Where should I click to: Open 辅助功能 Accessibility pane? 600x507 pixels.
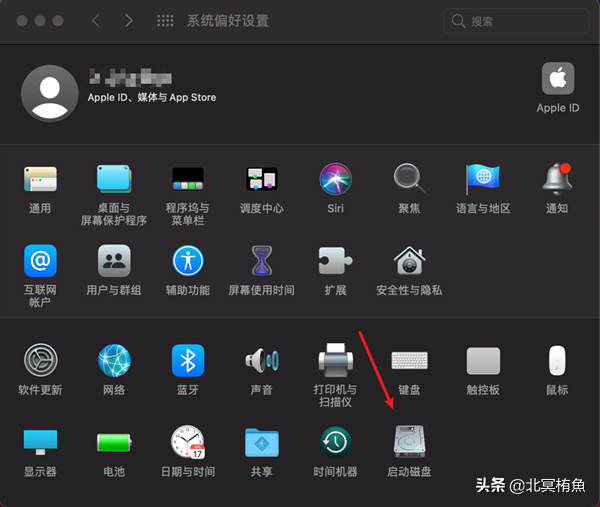pyautogui.click(x=188, y=261)
